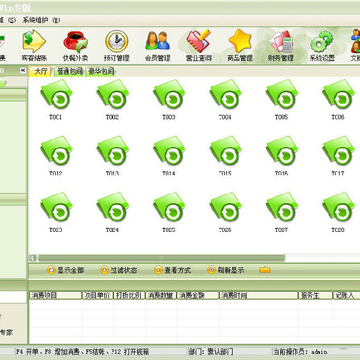Select table T025 icon
This screenshot has height=360, width=360.
[x=169, y=207]
